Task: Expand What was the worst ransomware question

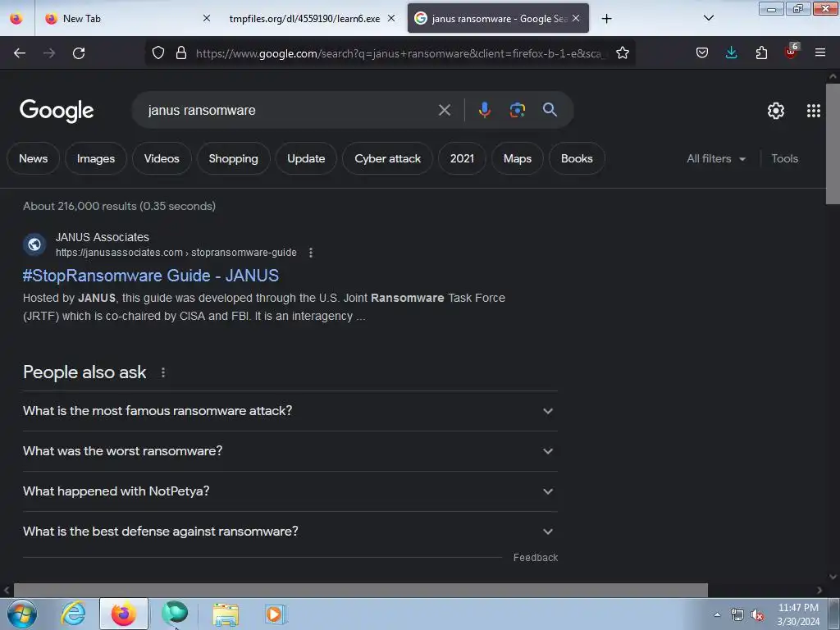Action: tap(290, 451)
